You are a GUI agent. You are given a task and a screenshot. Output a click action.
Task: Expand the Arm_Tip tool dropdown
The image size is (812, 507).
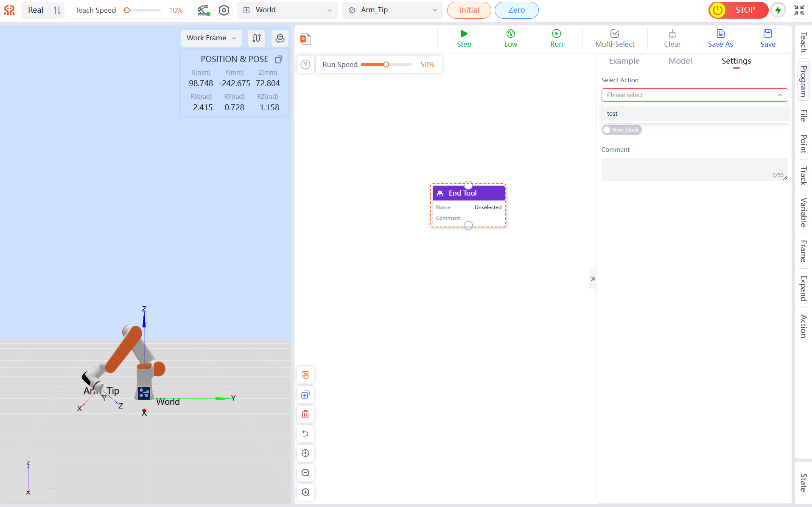coord(392,10)
